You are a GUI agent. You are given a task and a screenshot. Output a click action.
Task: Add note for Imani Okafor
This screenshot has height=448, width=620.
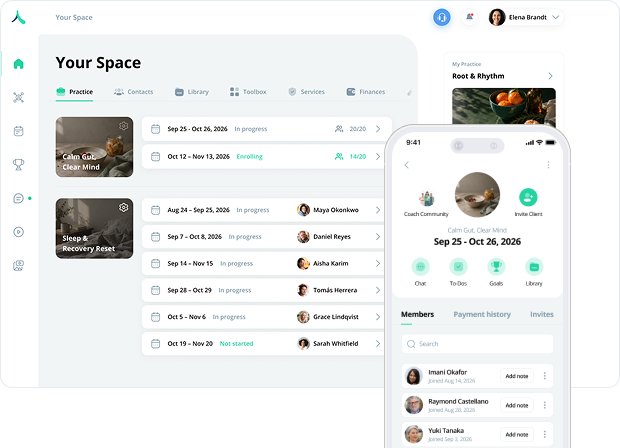pos(517,376)
